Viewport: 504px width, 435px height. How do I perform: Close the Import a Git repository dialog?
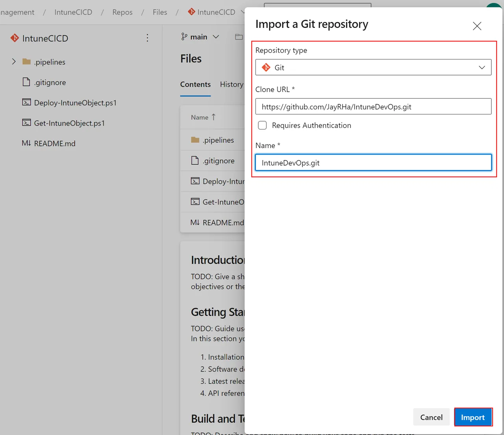tap(477, 26)
